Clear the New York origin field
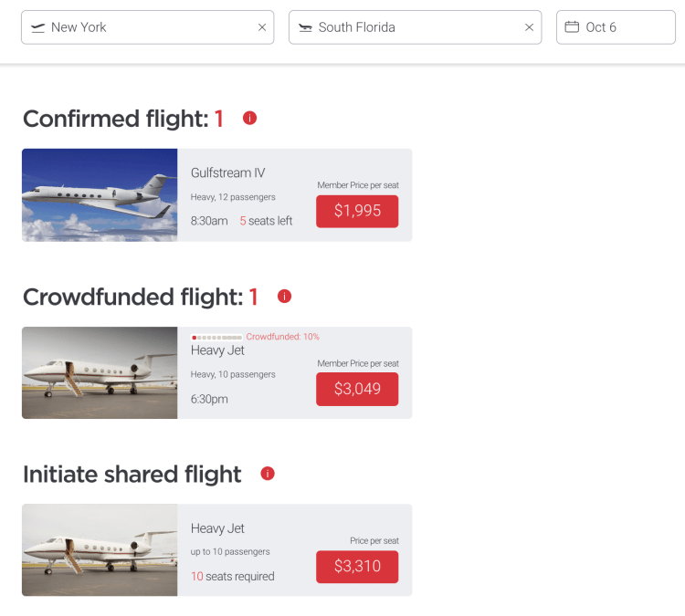Image resolution: width=685 pixels, height=616 pixels. click(x=262, y=27)
